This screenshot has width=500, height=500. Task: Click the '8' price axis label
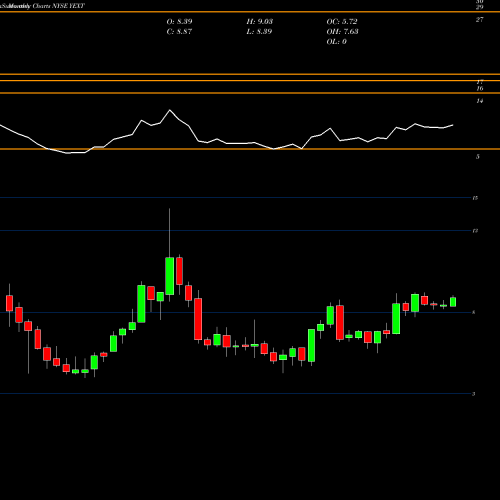[473, 312]
